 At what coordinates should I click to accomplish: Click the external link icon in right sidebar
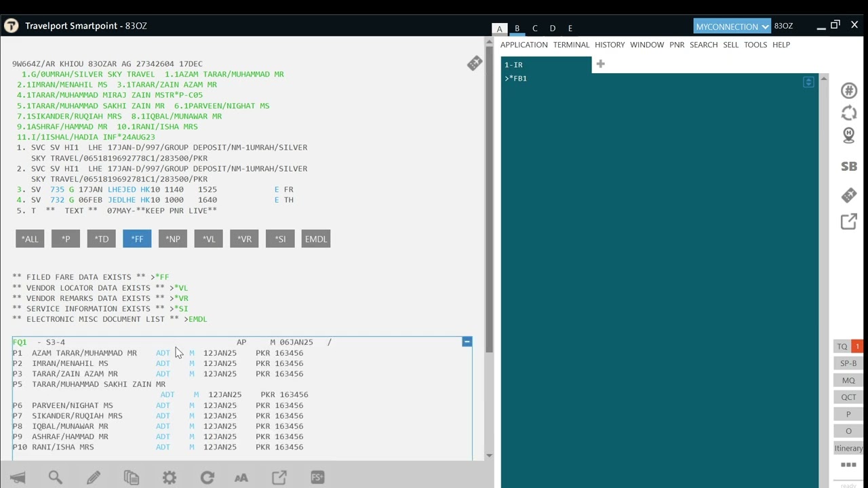click(849, 222)
